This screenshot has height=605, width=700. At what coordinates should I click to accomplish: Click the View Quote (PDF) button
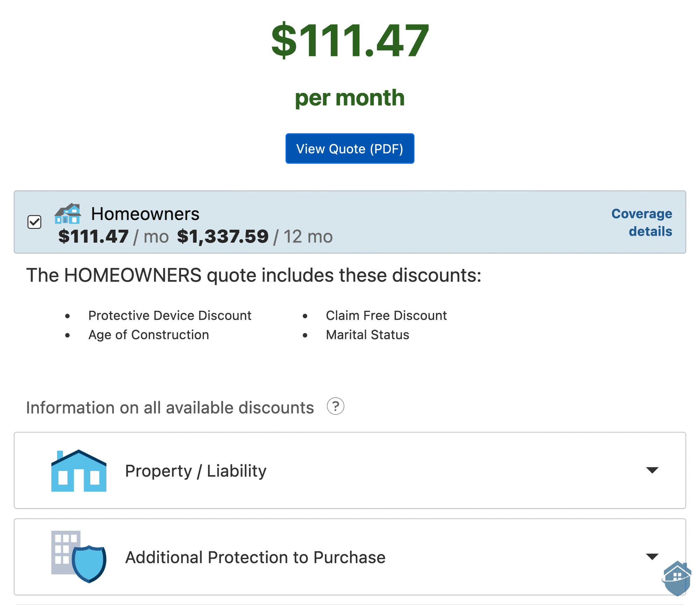(x=350, y=148)
